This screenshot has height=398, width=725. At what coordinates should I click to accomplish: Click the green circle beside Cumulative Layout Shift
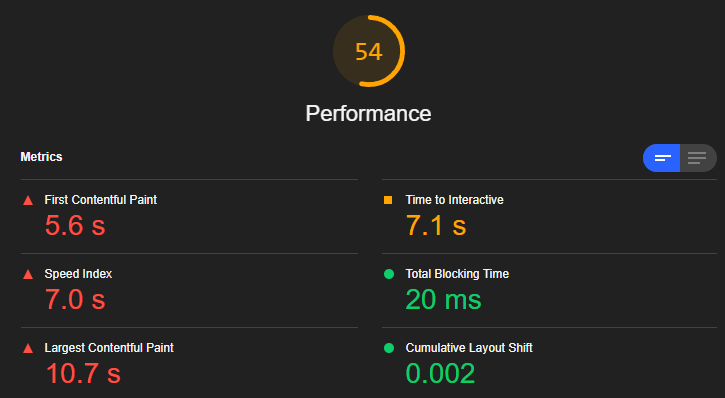point(389,348)
